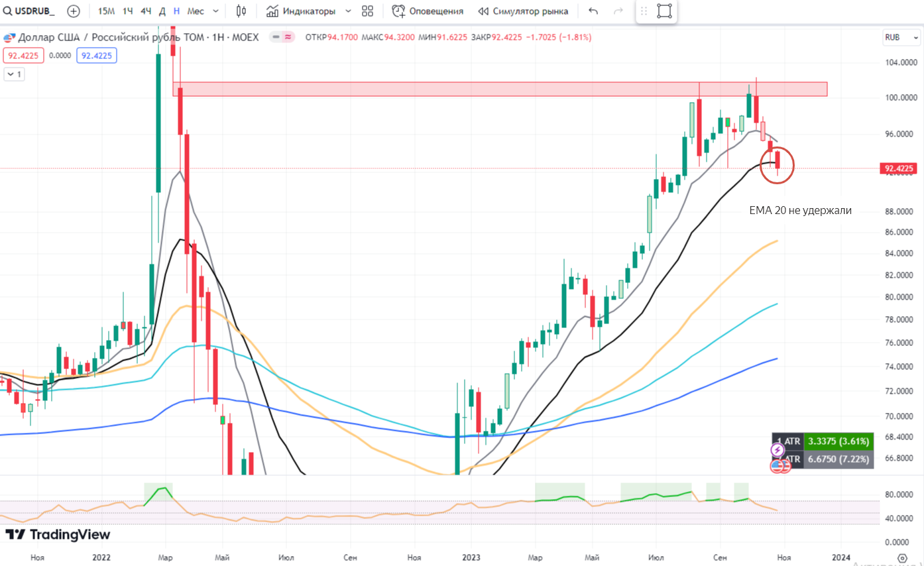
Task: Open the indicator templates grid icon
Action: (x=368, y=11)
